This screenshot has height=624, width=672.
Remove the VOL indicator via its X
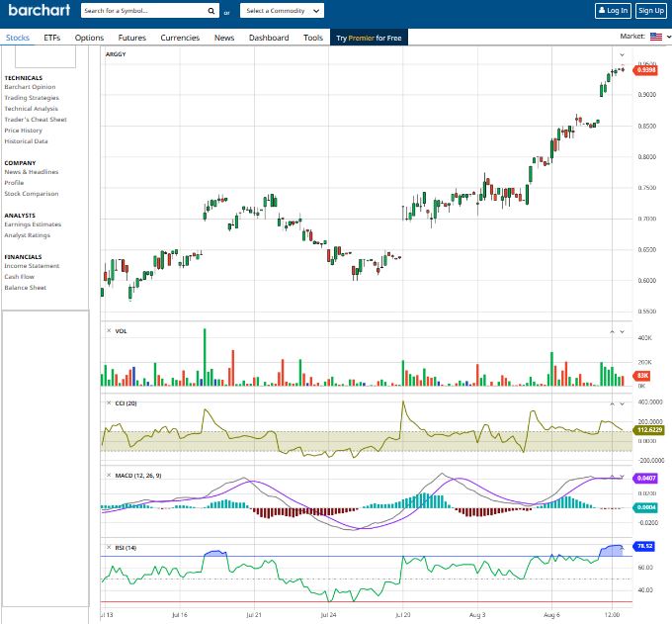[109, 330]
